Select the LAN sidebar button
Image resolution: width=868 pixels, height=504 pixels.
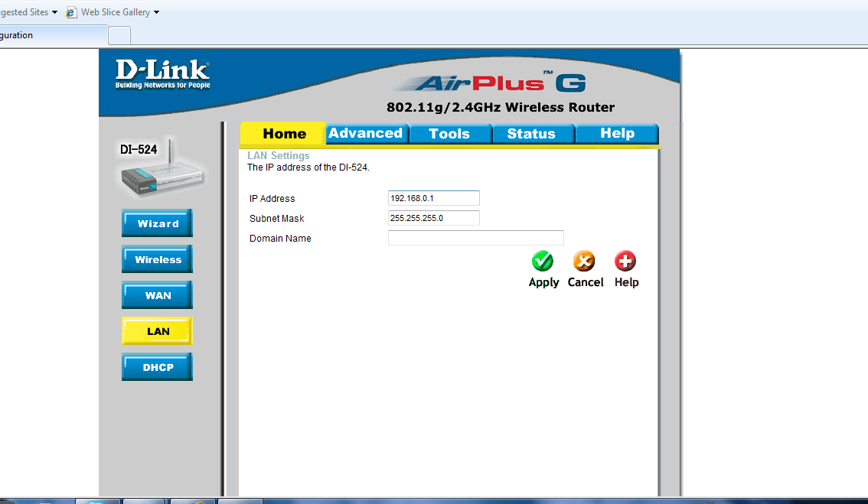pyautogui.click(x=157, y=331)
